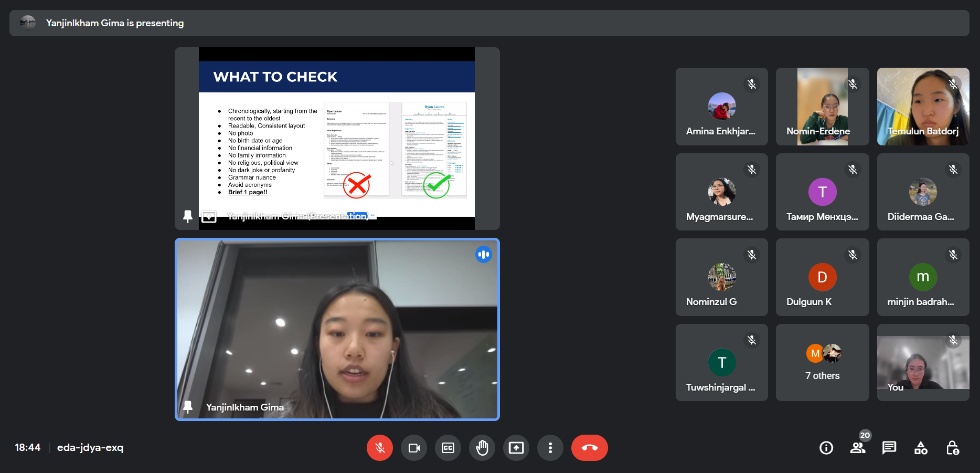Select Tuwshinjargal's avatar tile
Image resolution: width=980 pixels, height=473 pixels.
[x=722, y=362]
